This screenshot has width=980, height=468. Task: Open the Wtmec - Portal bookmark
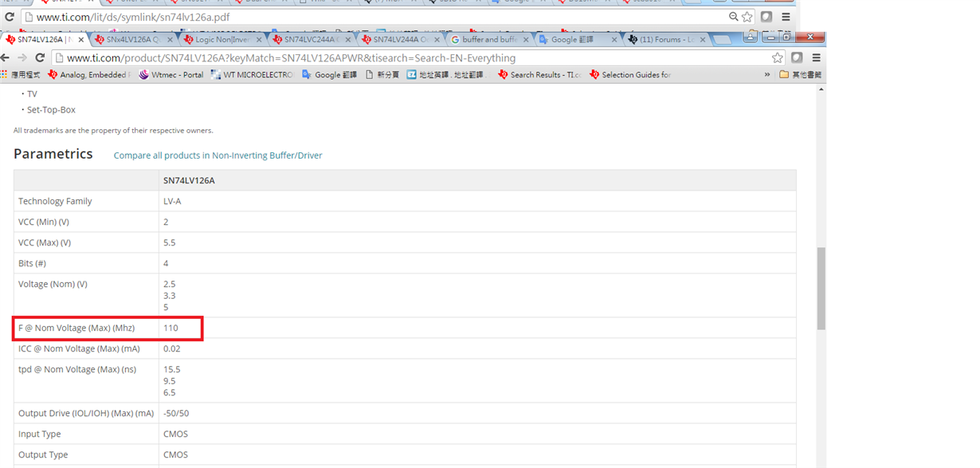171,75
